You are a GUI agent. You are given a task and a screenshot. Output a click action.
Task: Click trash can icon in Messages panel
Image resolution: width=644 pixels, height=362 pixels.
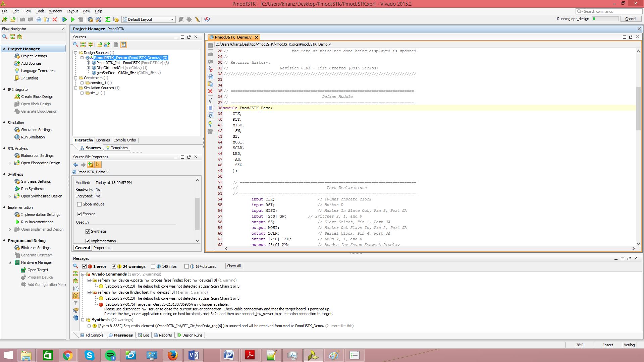click(x=76, y=318)
